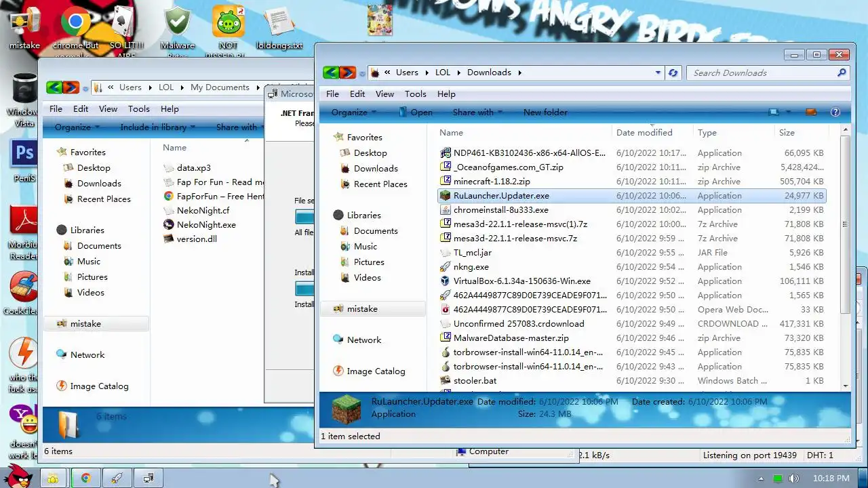The image size is (868, 488).
Task: Click the first torbrowser-install onion icon
Action: [x=445, y=352]
